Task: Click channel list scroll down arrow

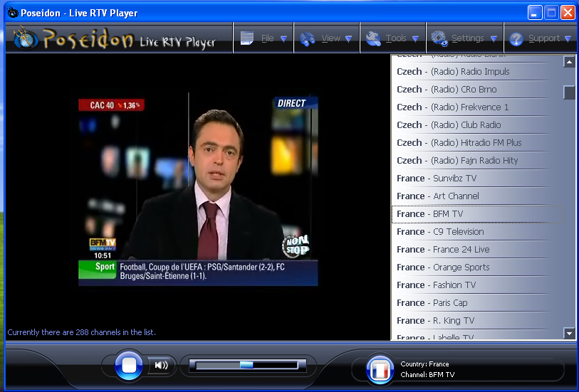Action: coord(569,334)
